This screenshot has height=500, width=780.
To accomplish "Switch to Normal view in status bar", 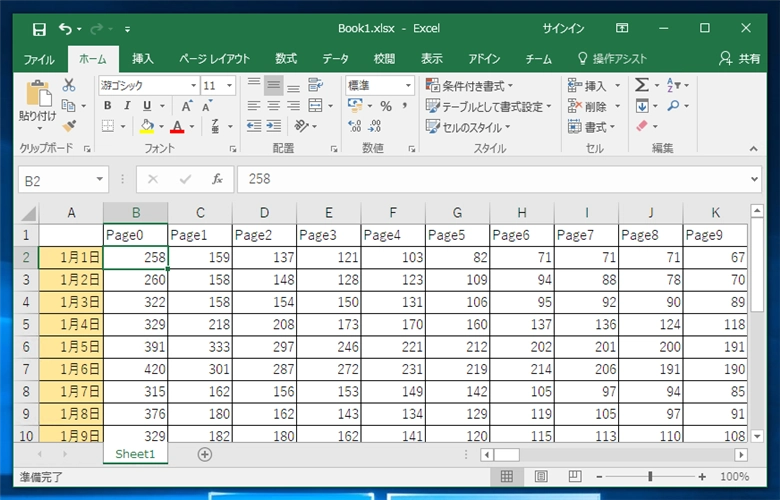I will click(x=507, y=477).
